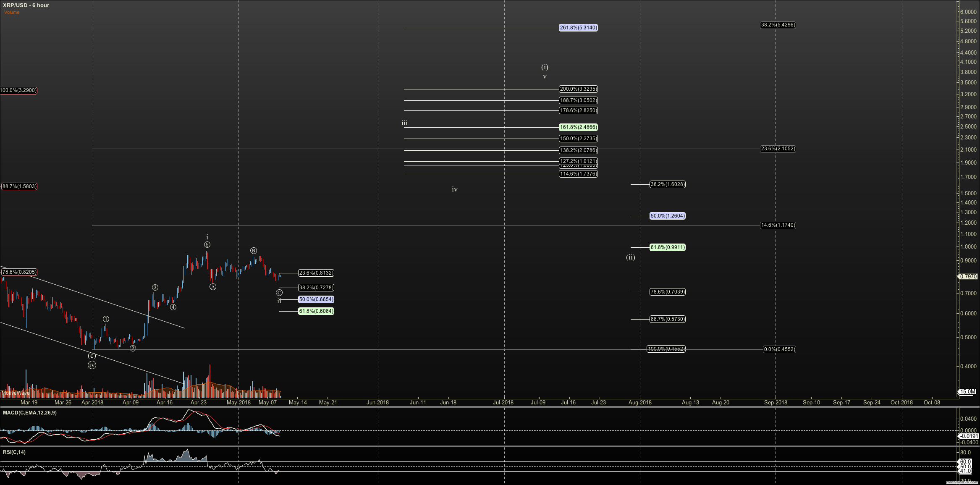Select the green 61.8%(0.9911) label
980x485 pixels.
[x=668, y=247]
